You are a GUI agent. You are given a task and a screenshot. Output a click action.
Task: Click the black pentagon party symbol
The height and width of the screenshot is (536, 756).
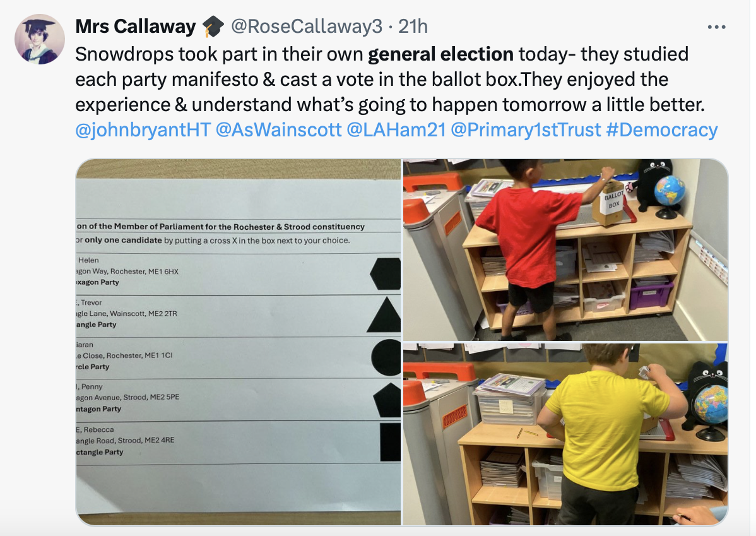[x=387, y=400]
